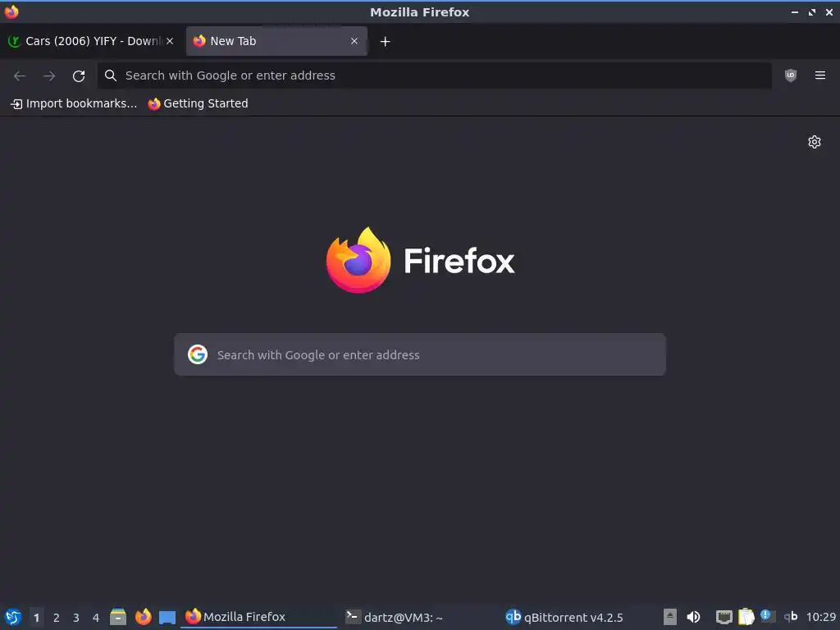The image size is (840, 630).
Task: Open the Firefox hamburger application menu
Action: pos(820,75)
